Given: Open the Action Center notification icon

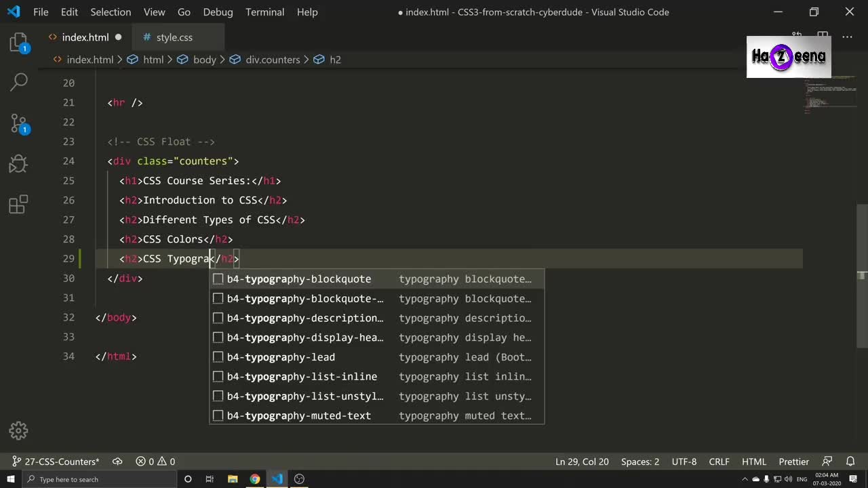Looking at the screenshot, I should pyautogui.click(x=854, y=479).
